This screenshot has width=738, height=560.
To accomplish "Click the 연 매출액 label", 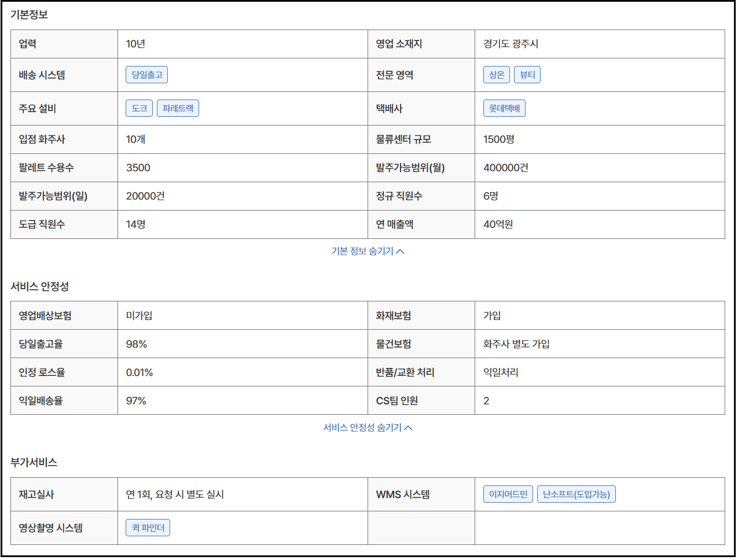I will click(x=394, y=224).
